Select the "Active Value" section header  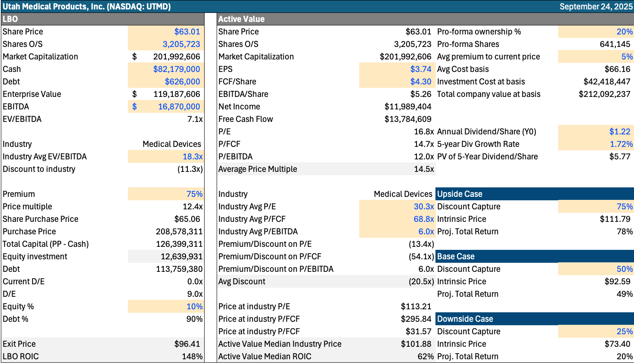pyautogui.click(x=425, y=19)
